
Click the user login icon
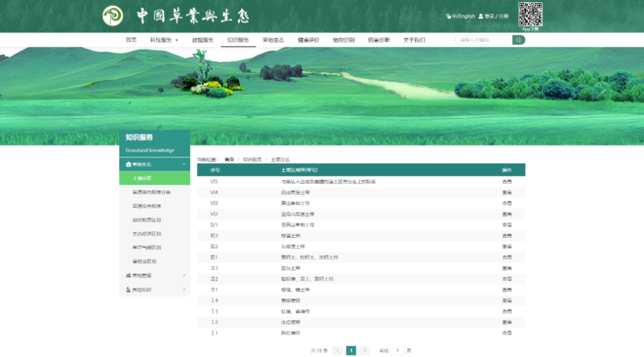coord(481,16)
